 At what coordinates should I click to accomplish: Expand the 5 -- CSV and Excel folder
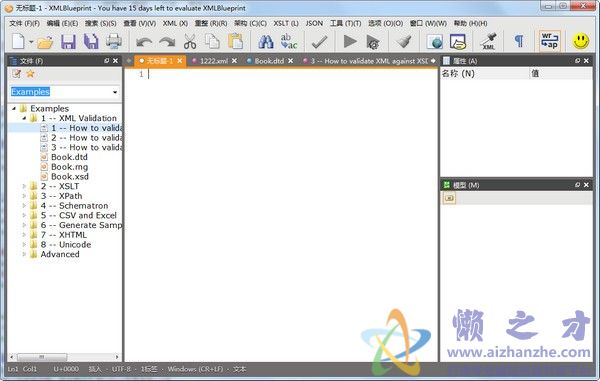coord(24,215)
